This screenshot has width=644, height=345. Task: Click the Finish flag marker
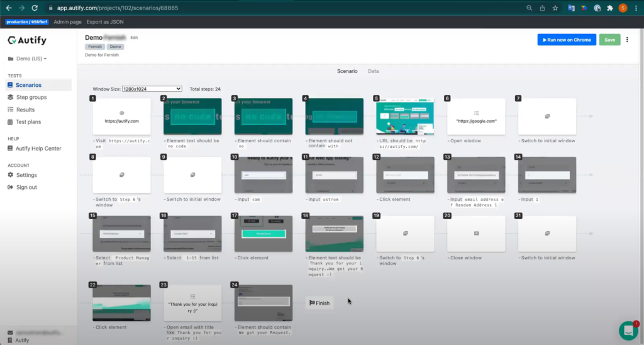pos(319,303)
